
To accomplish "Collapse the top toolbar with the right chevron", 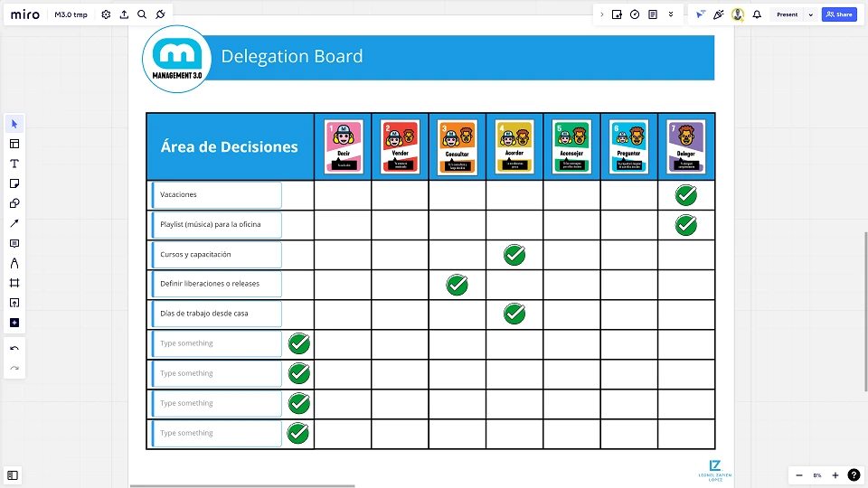I will 602,14.
